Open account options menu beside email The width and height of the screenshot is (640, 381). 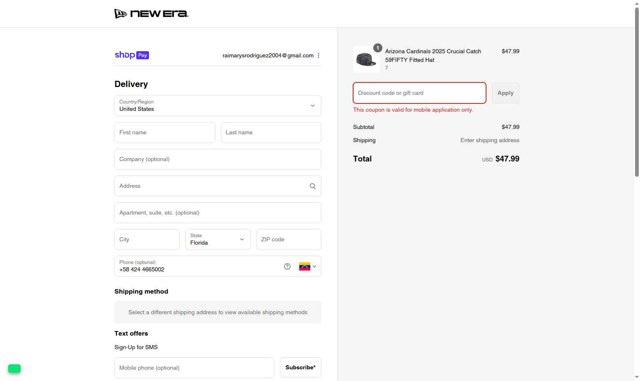[318, 55]
